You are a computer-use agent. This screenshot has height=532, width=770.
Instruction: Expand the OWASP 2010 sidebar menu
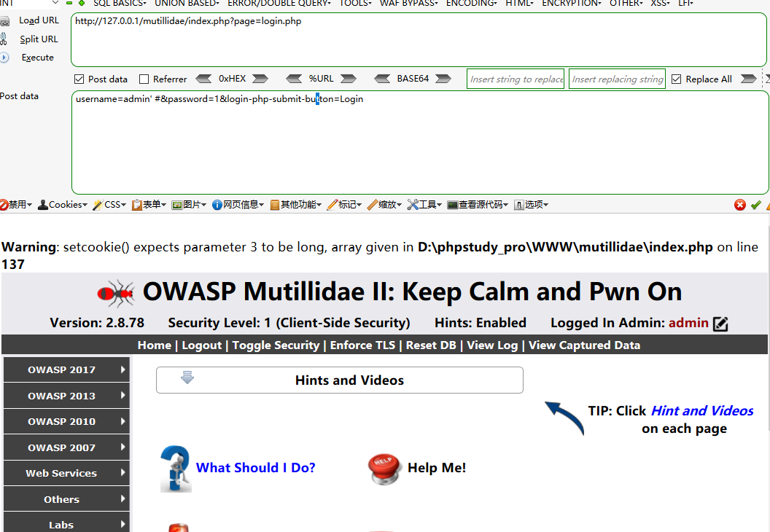66,421
